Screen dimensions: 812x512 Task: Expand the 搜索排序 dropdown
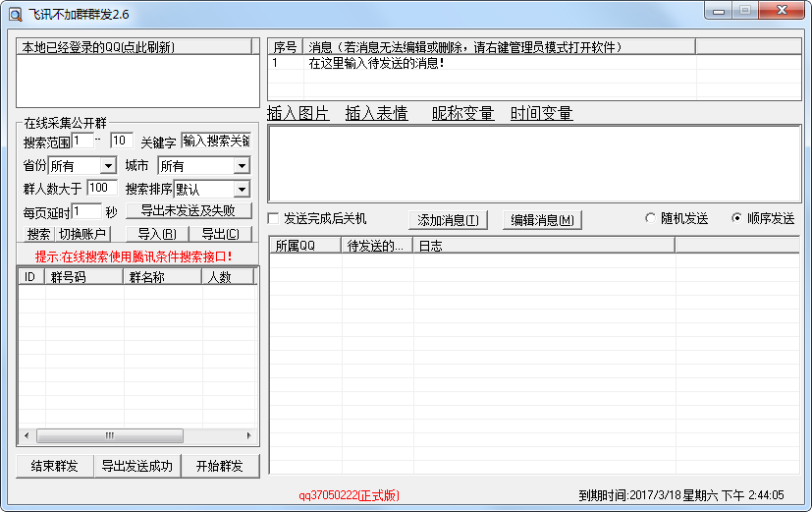241,189
